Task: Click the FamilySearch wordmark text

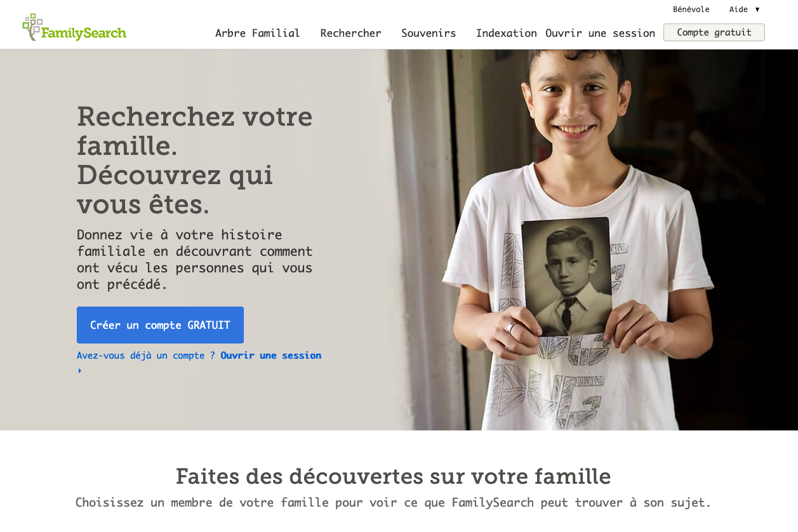Action: pyautogui.click(x=84, y=32)
